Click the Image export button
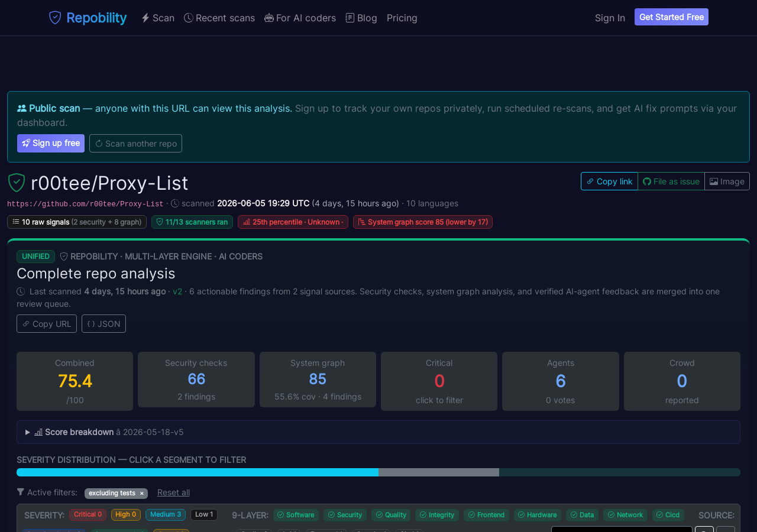 pyautogui.click(x=727, y=181)
